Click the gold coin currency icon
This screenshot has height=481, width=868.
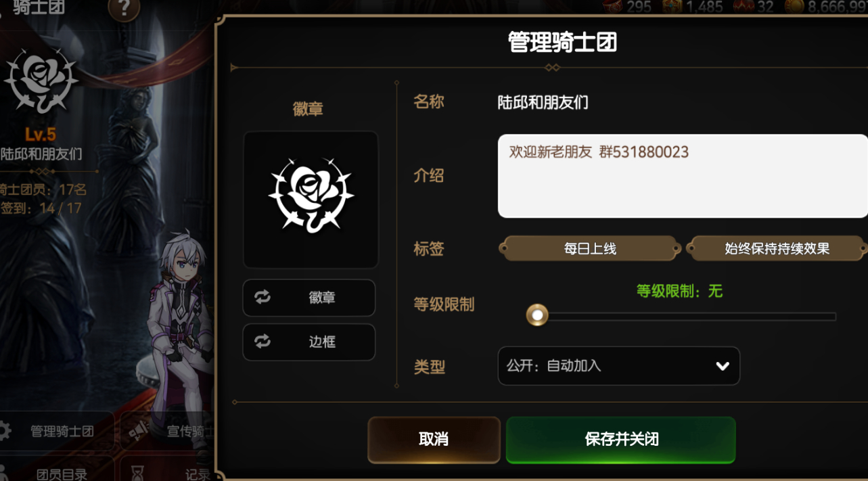pos(795,6)
